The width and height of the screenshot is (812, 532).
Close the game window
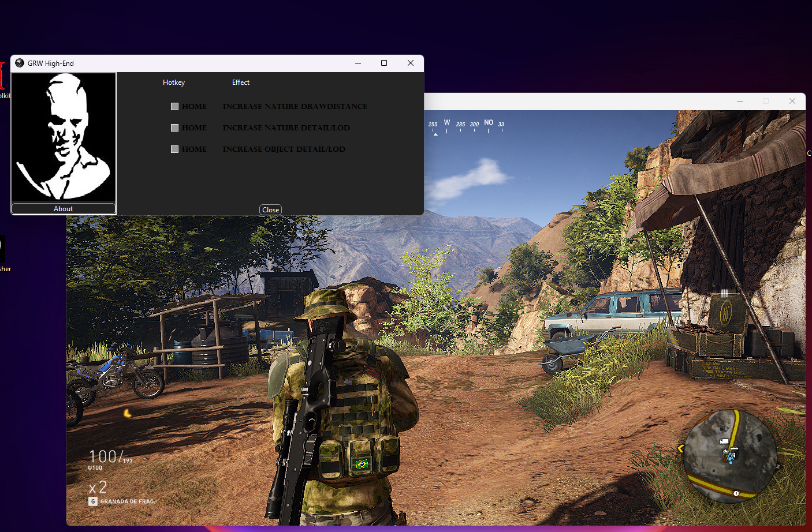(792, 101)
